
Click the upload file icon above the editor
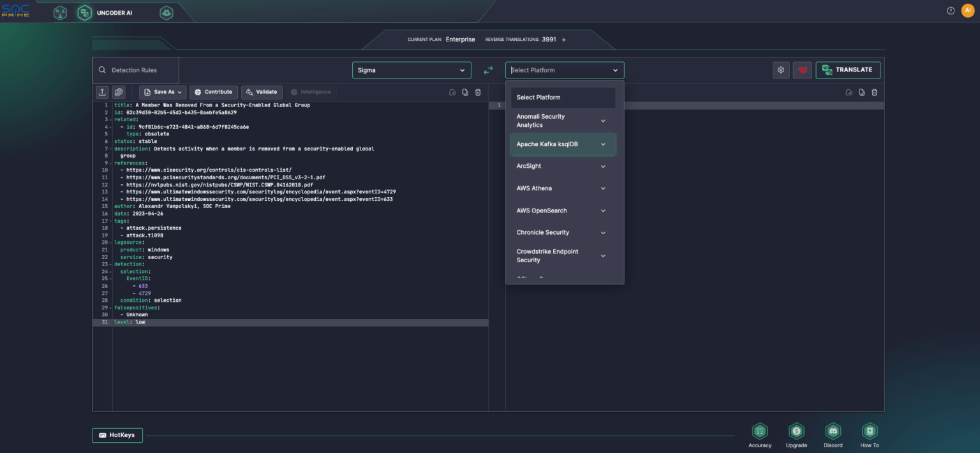pos(102,92)
